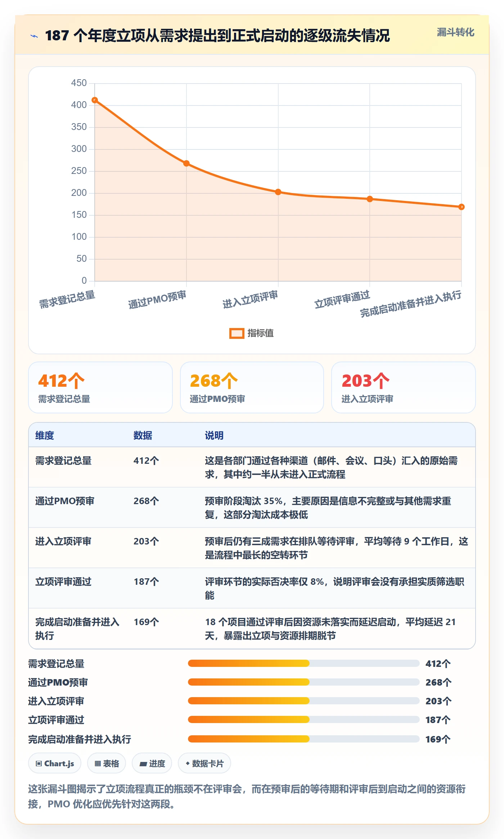Select the 完成启动准备并进入执行 table row name
The image size is (504, 839).
[77, 629]
